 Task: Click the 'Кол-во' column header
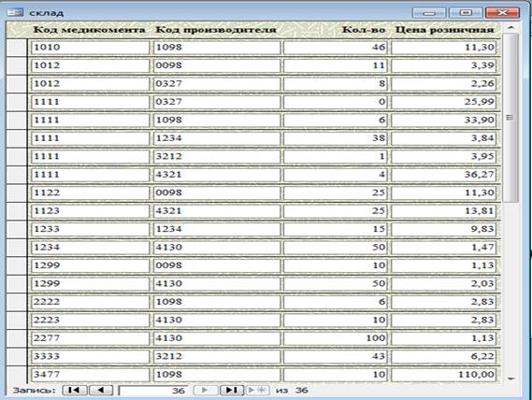click(x=364, y=30)
